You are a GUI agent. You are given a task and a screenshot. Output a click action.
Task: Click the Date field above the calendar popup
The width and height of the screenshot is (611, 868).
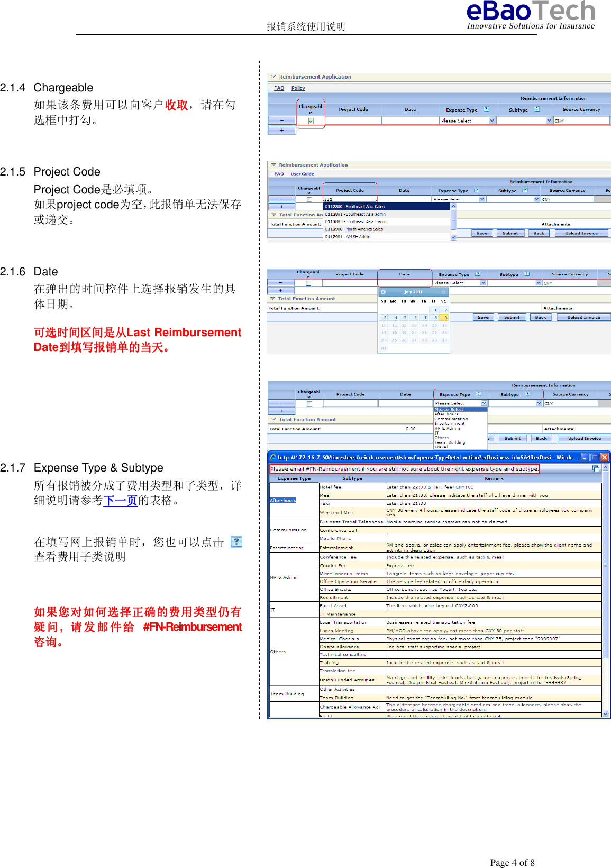click(405, 283)
